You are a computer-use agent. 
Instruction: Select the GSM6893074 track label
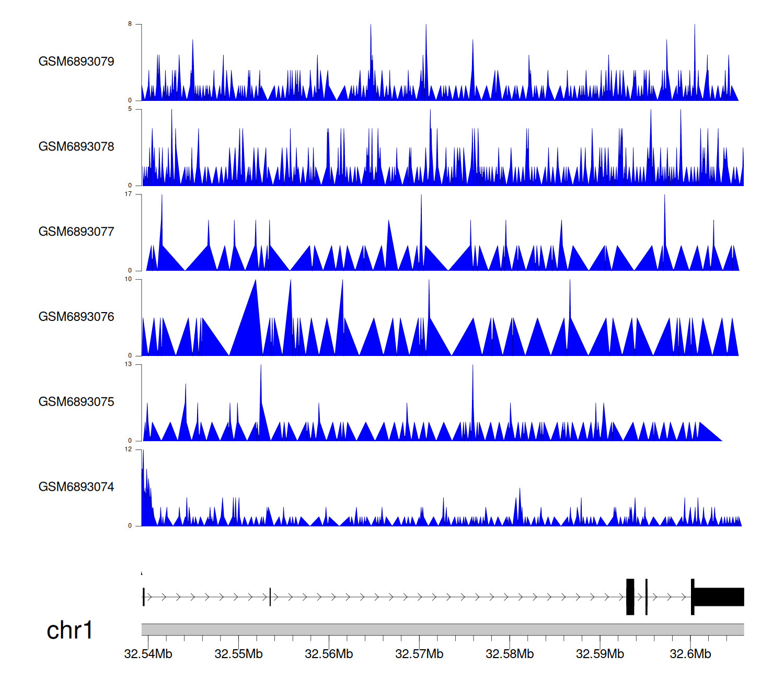(76, 487)
